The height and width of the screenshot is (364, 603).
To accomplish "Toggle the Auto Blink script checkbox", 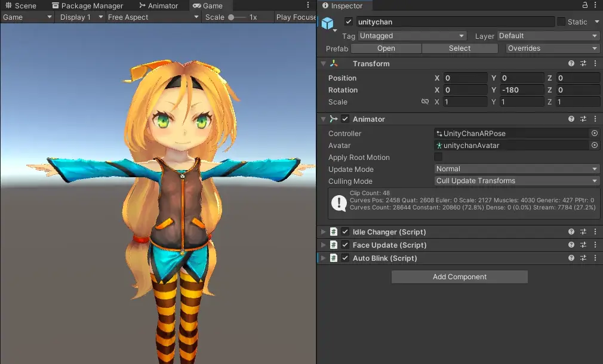I will pyautogui.click(x=345, y=258).
